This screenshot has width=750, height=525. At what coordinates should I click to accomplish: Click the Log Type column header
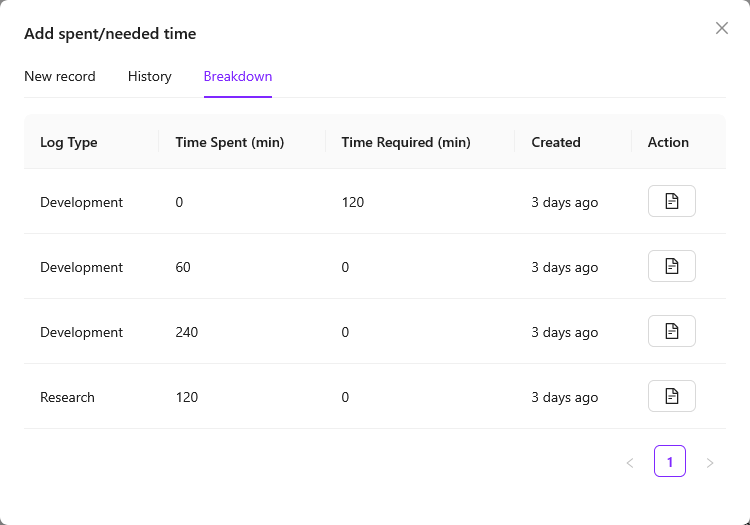[x=69, y=142]
